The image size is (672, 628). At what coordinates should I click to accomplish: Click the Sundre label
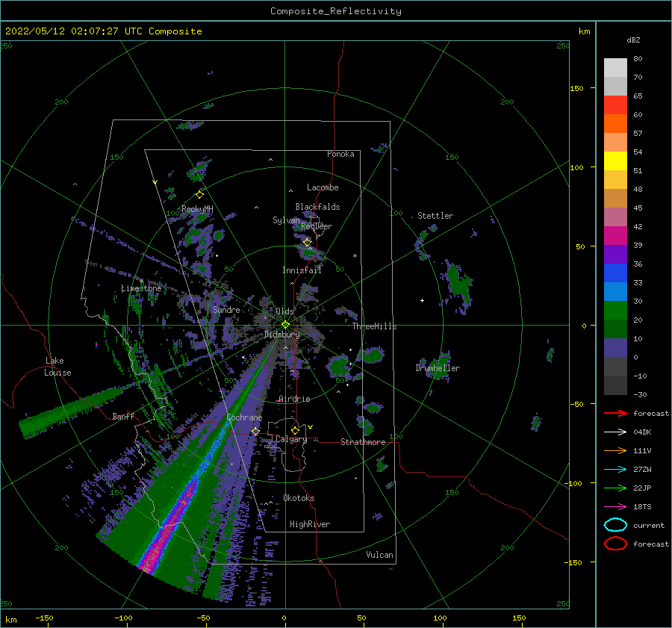(x=227, y=309)
